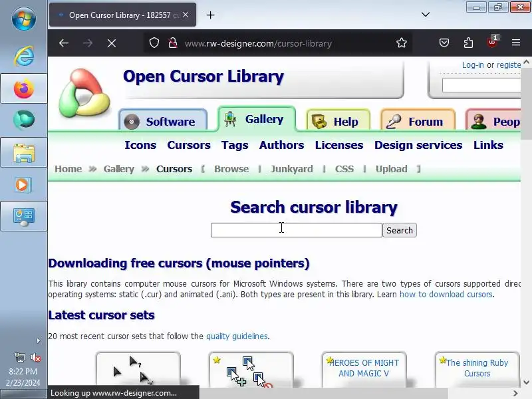View site security lock information
Image resolution: width=532 pixels, height=399 pixels.
(173, 43)
